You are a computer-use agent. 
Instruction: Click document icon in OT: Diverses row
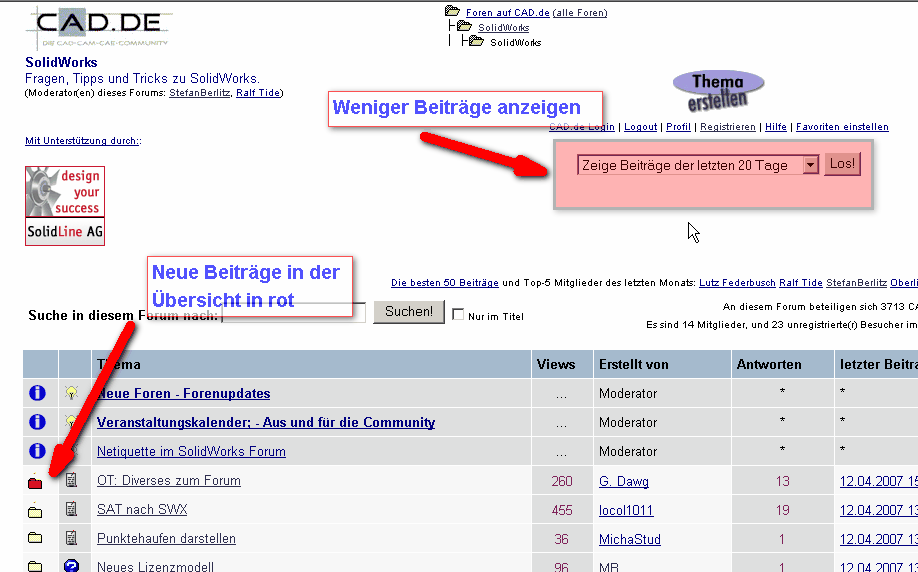click(71, 480)
